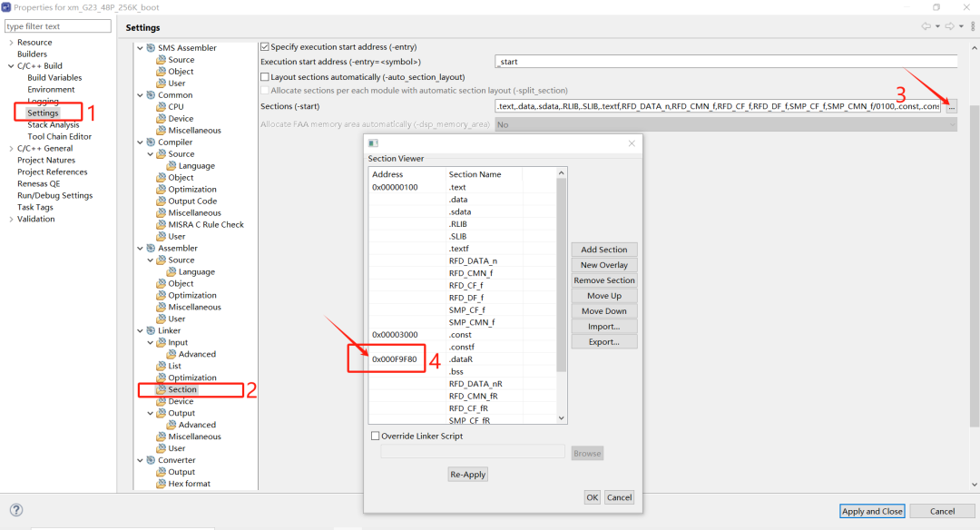Click the New Overlay button
The height and width of the screenshot is (530, 980).
click(x=603, y=265)
